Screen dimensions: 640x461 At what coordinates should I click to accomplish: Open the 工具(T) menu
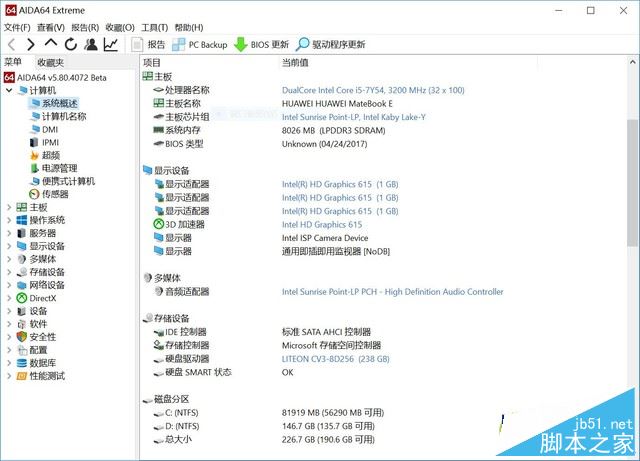pyautogui.click(x=155, y=27)
